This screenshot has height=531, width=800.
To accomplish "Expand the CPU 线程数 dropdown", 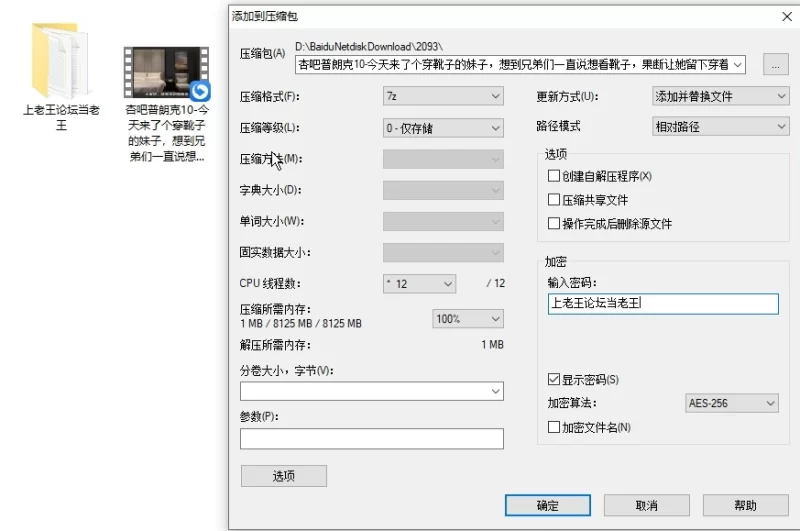I will click(419, 284).
